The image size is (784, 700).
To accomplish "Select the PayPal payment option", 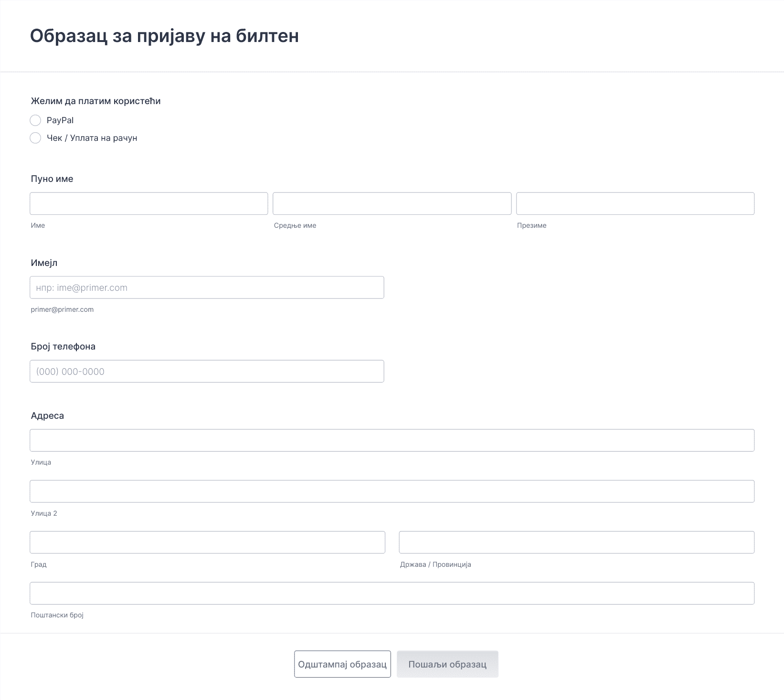I will (35, 120).
